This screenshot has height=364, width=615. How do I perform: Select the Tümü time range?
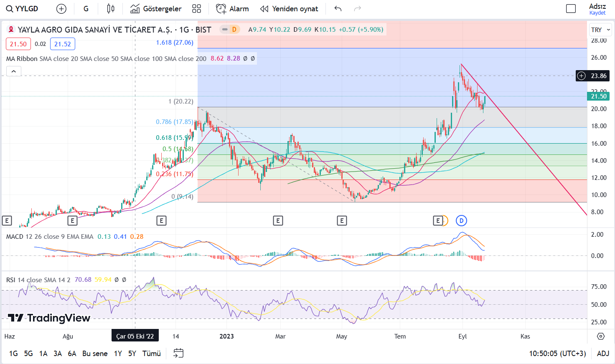(152, 354)
